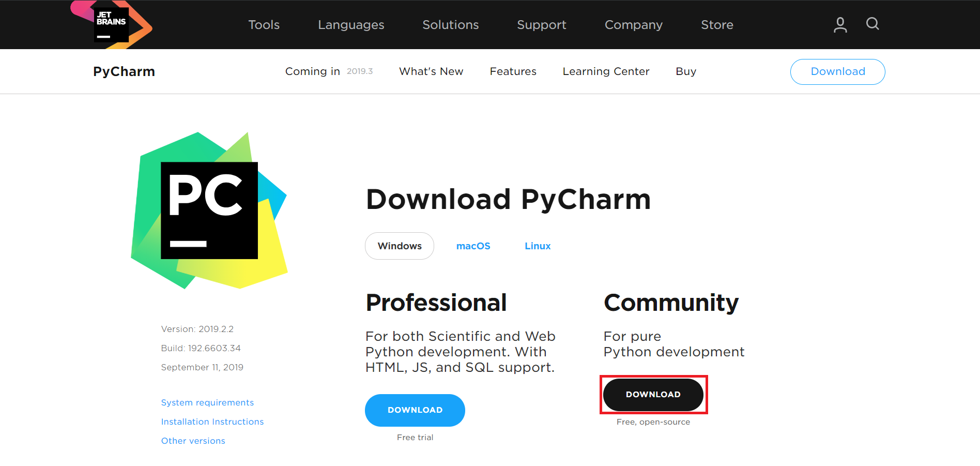Download PyCharm Professional edition

click(415, 410)
